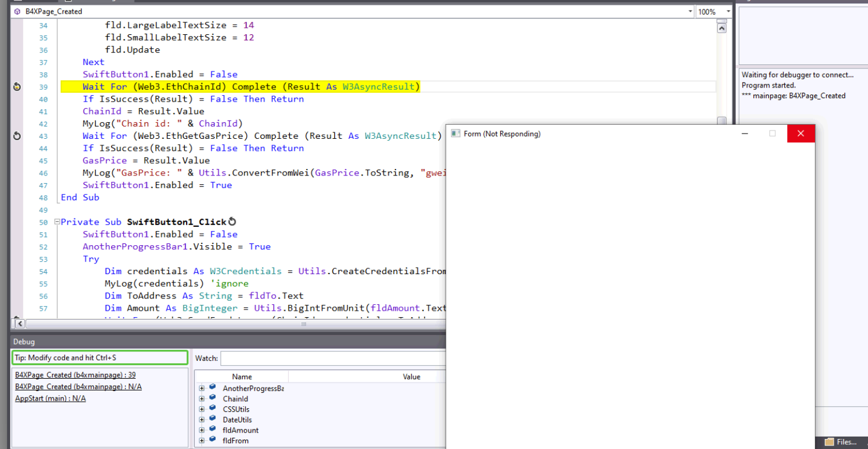Expand the DateUtils variable node
The width and height of the screenshot is (868, 449).
click(202, 420)
